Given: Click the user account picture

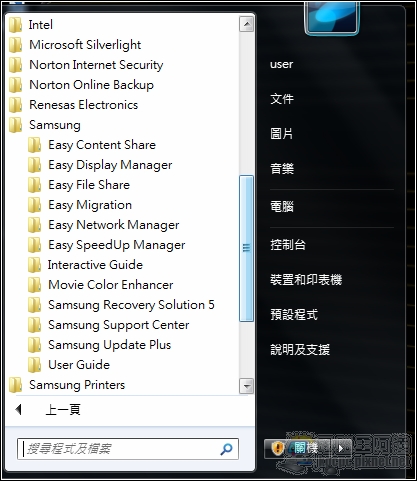Looking at the screenshot, I should pyautogui.click(x=331, y=17).
